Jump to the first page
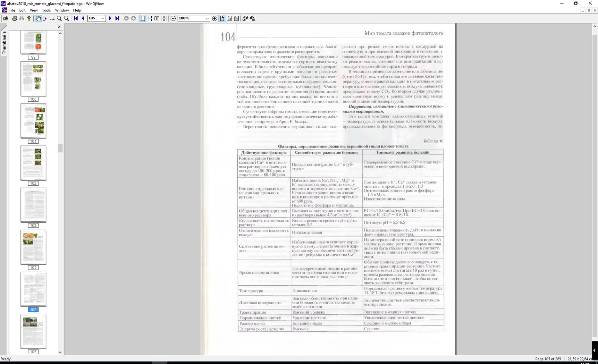The image size is (598, 364). coord(76,18)
